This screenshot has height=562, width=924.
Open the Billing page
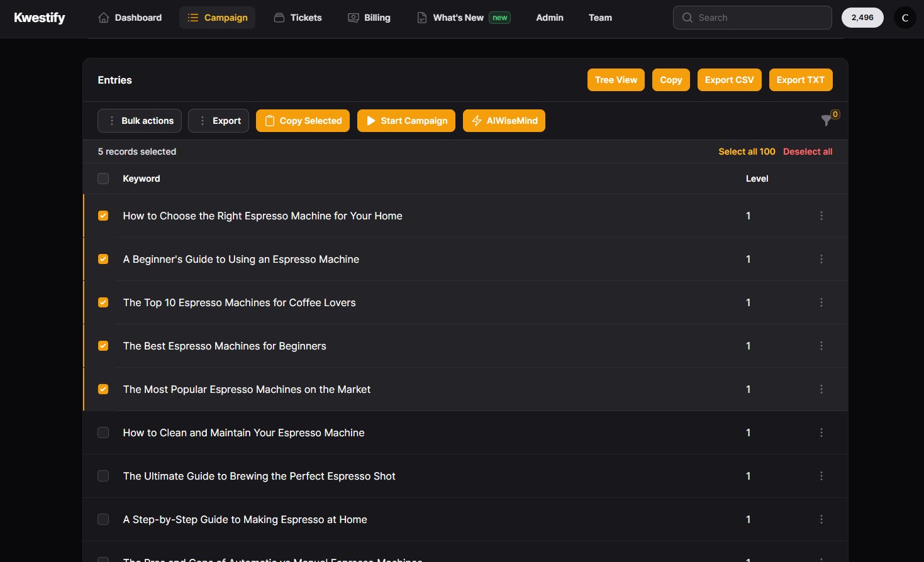[x=369, y=18]
